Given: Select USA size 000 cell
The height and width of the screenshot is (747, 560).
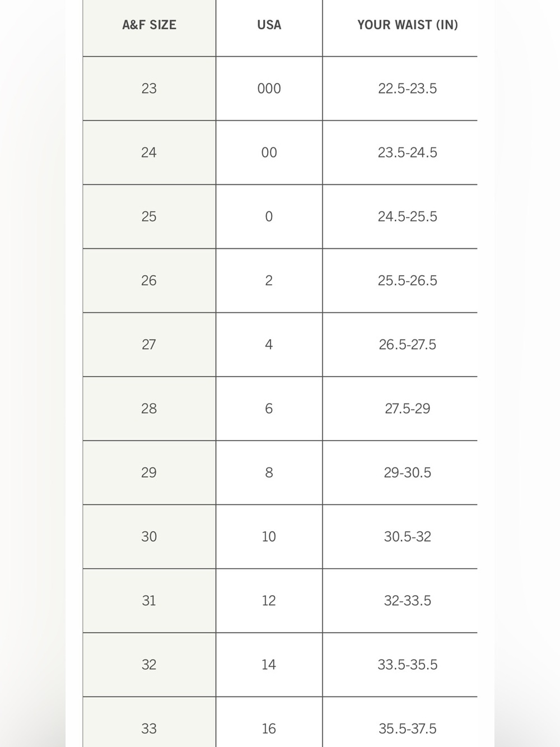Looking at the screenshot, I should coord(269,89).
